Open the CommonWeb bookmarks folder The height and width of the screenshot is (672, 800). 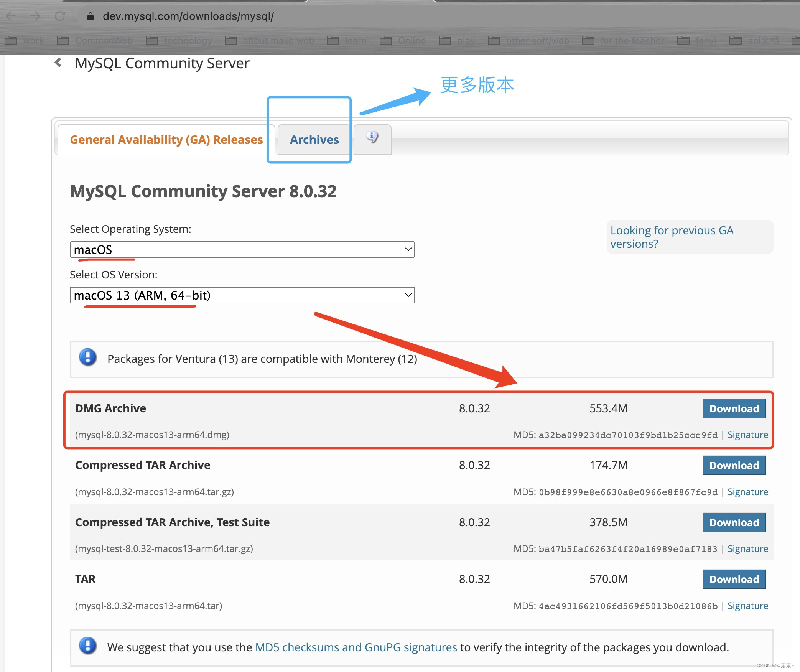(x=95, y=40)
